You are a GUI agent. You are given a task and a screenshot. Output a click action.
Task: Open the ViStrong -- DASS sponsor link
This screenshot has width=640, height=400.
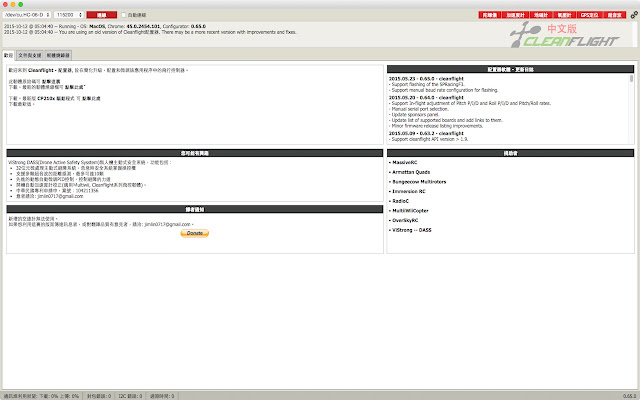pyautogui.click(x=412, y=230)
